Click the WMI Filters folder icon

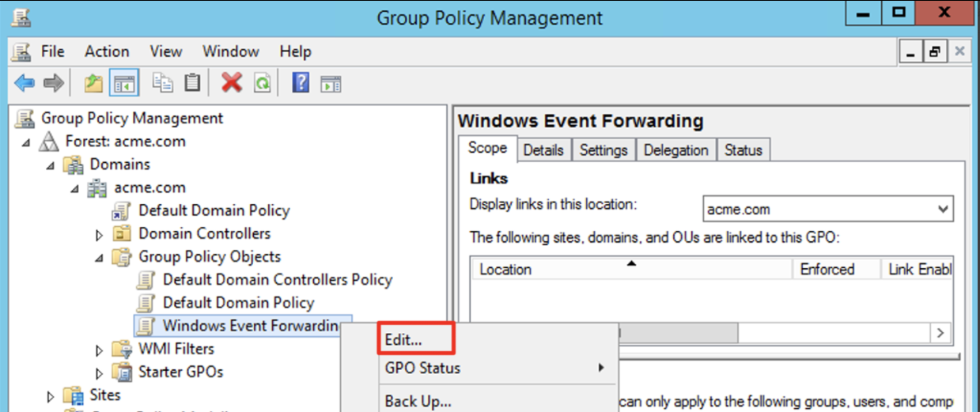tap(123, 349)
